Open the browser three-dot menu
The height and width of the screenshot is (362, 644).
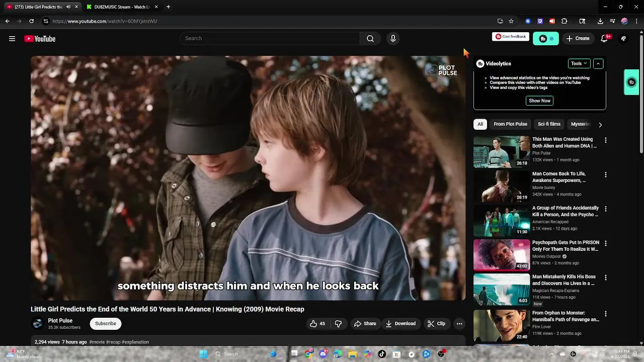[636, 21]
